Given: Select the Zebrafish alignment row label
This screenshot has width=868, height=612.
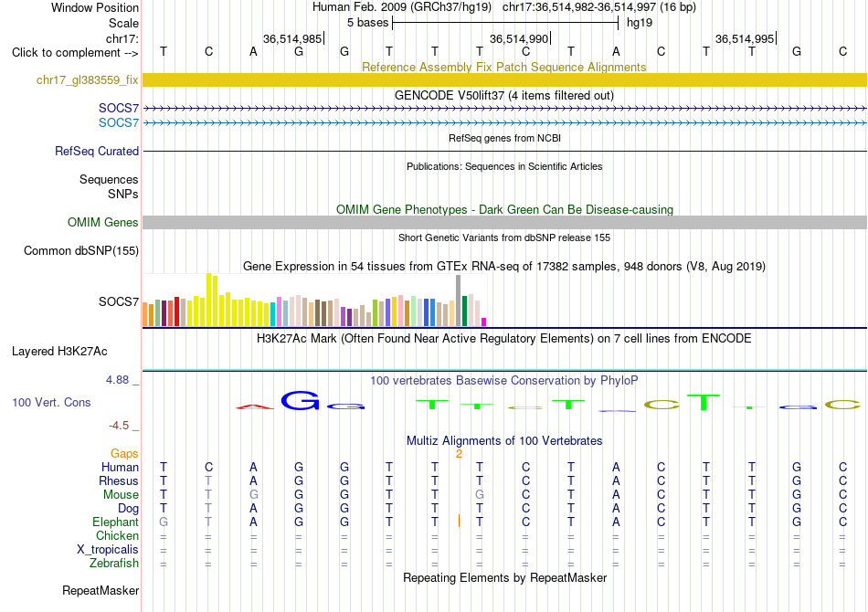Looking at the screenshot, I should coord(114,563).
